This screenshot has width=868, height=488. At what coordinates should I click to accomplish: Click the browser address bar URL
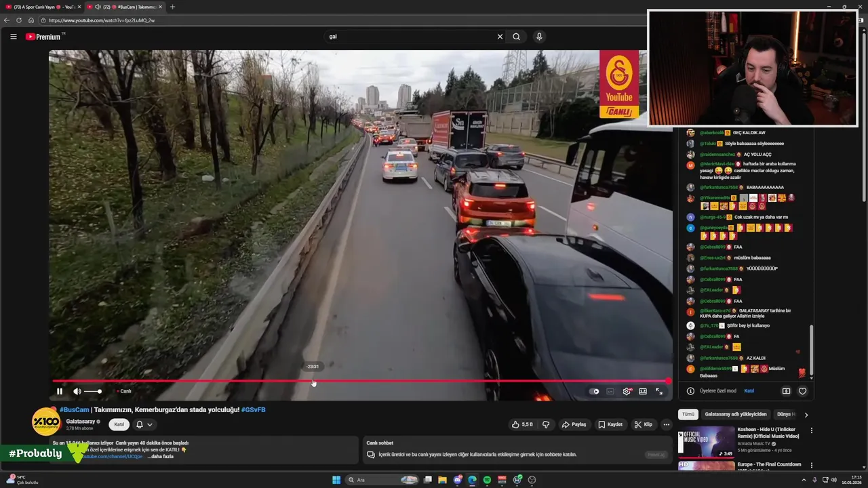click(102, 20)
